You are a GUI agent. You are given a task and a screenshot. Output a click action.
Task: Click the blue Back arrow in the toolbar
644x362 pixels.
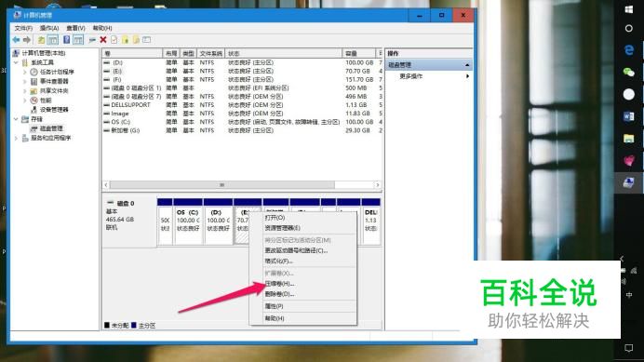(16, 40)
